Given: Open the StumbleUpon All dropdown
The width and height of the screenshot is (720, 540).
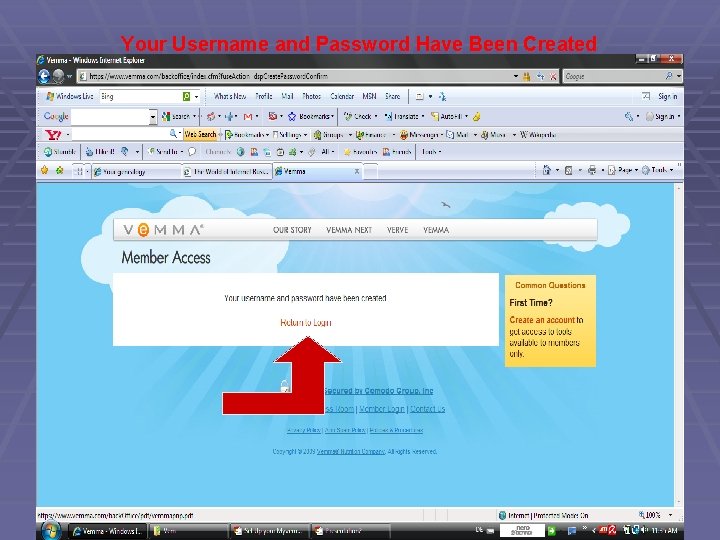Looking at the screenshot, I should click(x=327, y=152).
